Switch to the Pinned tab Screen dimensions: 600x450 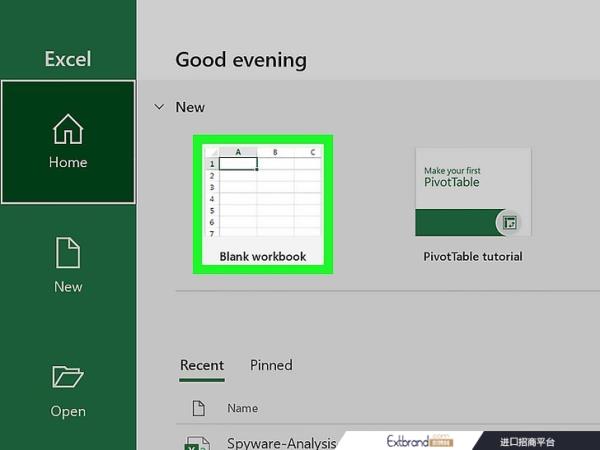(271, 366)
